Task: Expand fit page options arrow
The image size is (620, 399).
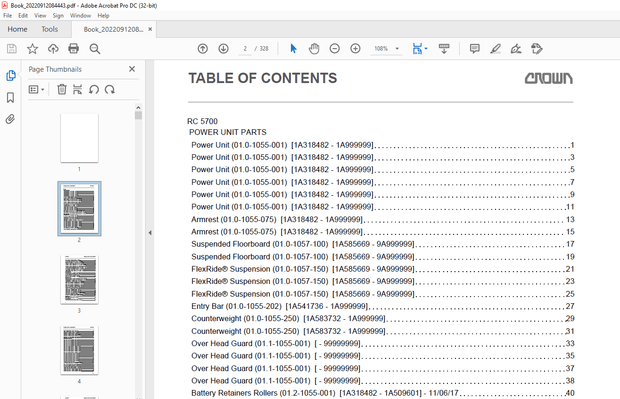Action: click(426, 49)
